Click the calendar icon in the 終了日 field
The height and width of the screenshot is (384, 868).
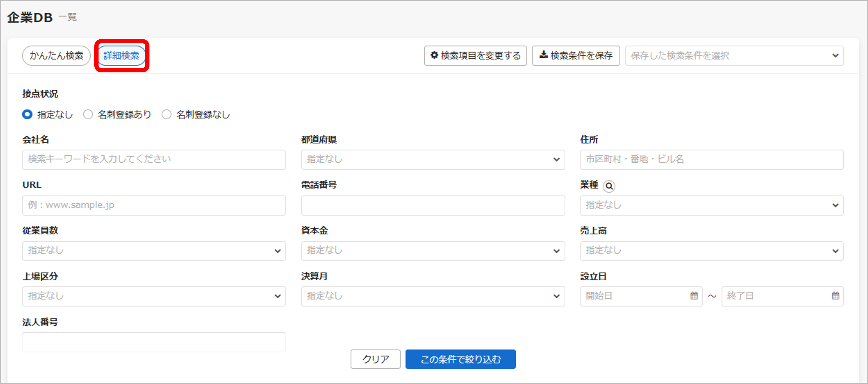tap(835, 296)
